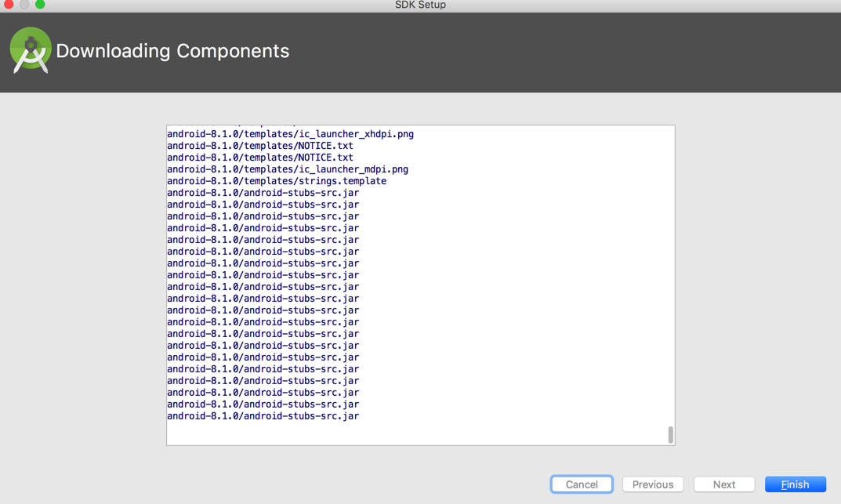Finish the SDK component setup

tap(795, 484)
